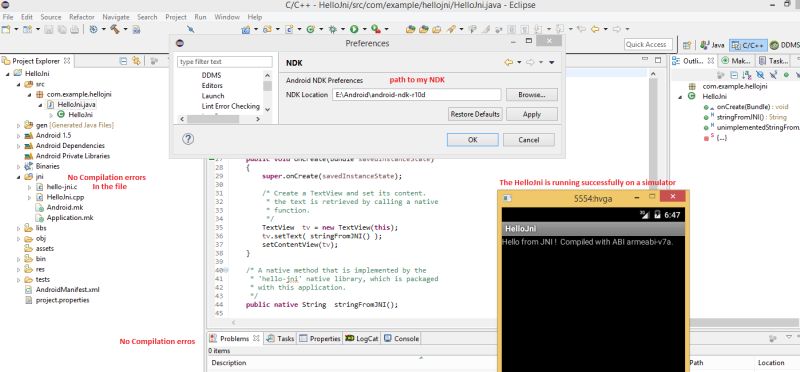Switch to the Properties tab
The width and height of the screenshot is (800, 372).
(x=319, y=338)
